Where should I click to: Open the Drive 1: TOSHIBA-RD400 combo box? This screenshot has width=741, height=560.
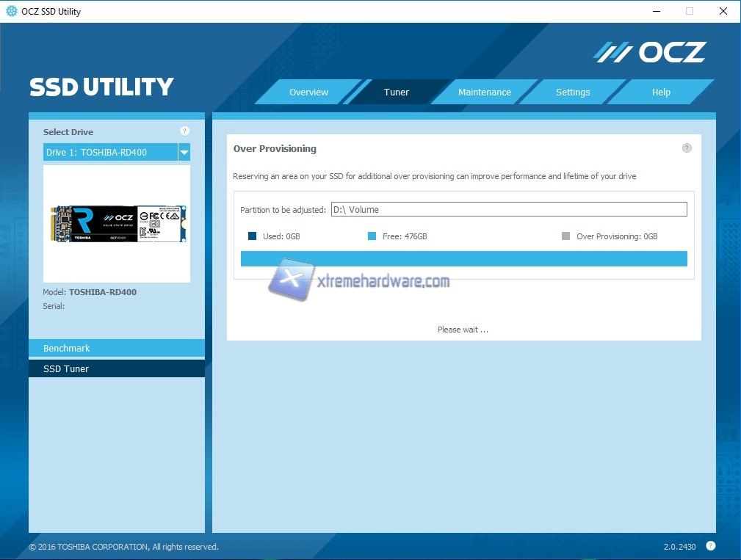(110, 153)
